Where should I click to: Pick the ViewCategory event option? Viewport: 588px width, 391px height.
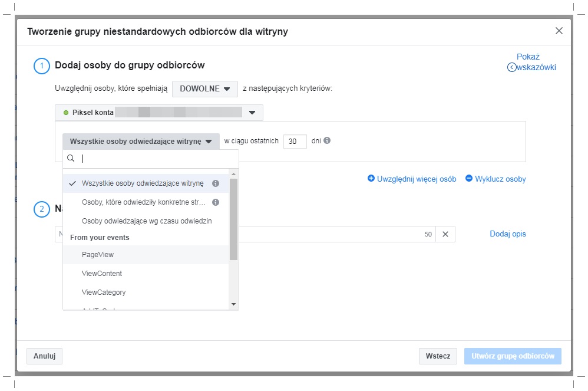[146, 293]
